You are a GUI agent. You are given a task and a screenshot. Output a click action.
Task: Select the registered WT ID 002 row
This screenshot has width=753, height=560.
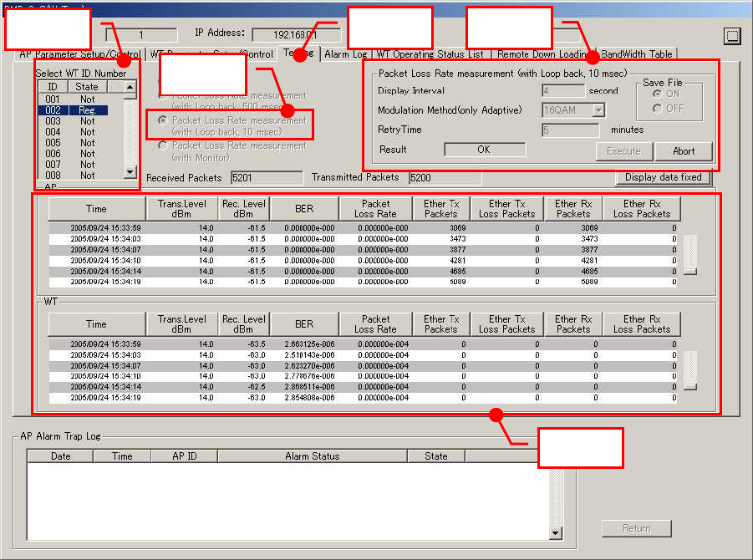(x=73, y=110)
